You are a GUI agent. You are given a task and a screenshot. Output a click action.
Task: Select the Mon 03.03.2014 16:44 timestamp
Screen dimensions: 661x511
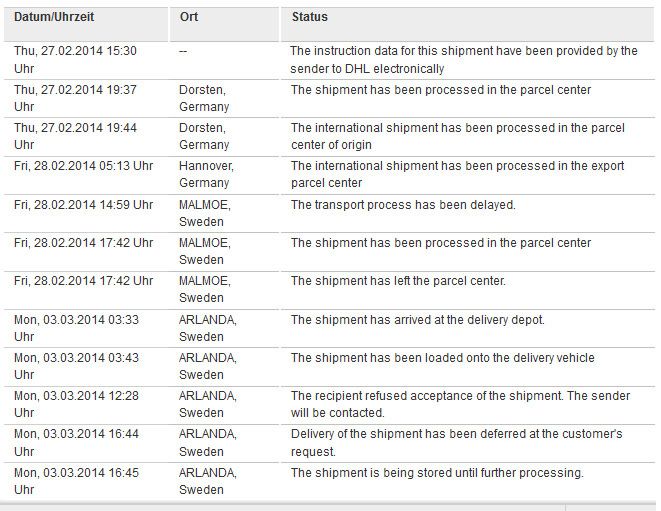click(76, 443)
